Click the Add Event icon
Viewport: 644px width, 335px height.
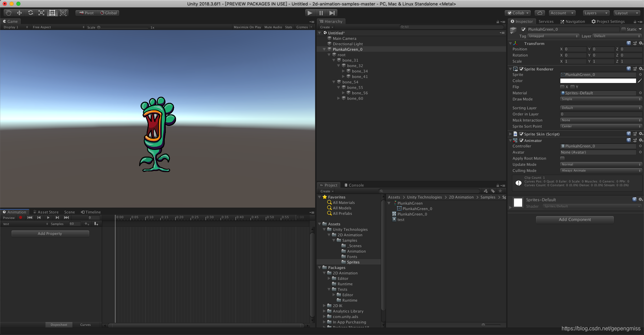click(x=96, y=224)
